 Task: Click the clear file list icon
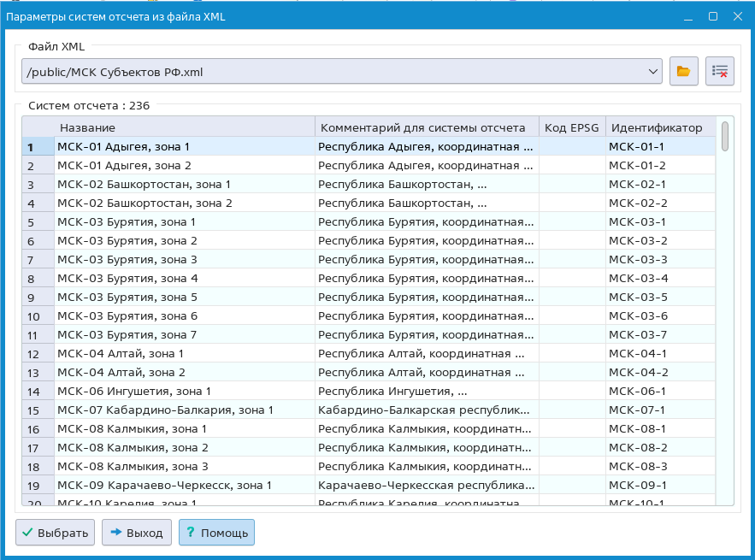click(x=720, y=72)
